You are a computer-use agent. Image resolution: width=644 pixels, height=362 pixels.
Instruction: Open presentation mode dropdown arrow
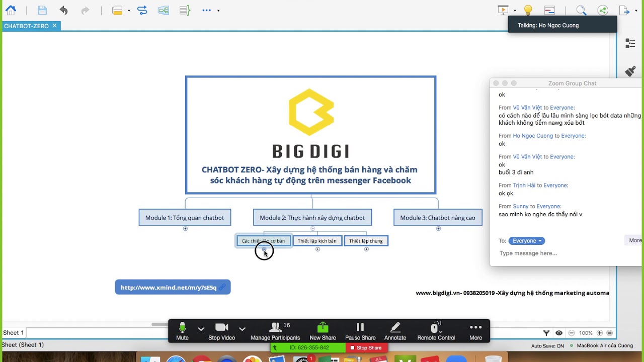pyautogui.click(x=515, y=11)
